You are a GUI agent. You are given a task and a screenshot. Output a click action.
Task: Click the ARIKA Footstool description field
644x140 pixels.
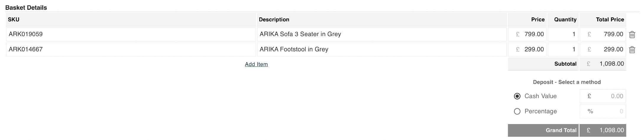tap(381, 49)
